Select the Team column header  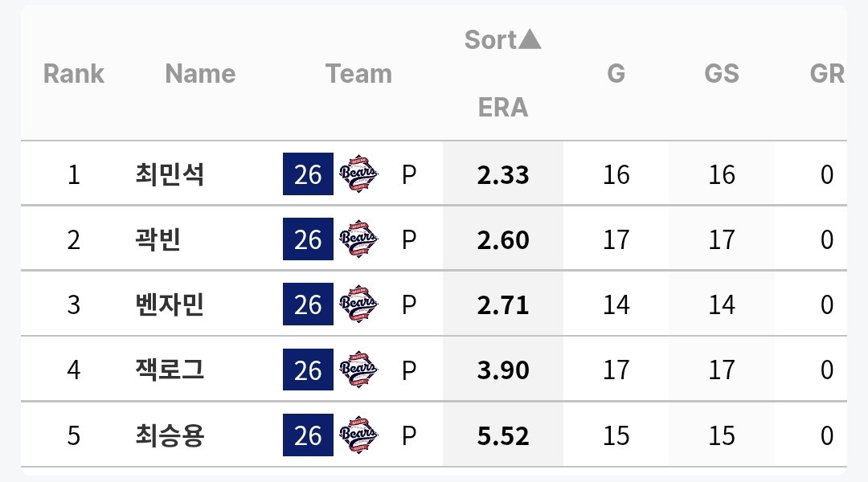(358, 73)
